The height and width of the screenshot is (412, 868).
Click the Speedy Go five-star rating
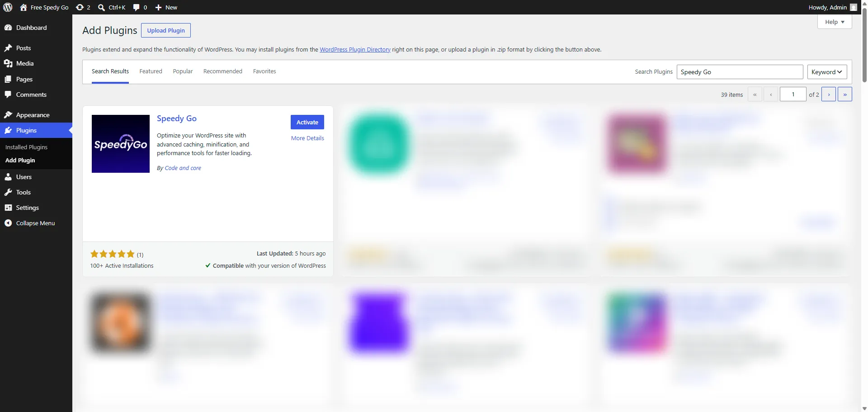113,254
